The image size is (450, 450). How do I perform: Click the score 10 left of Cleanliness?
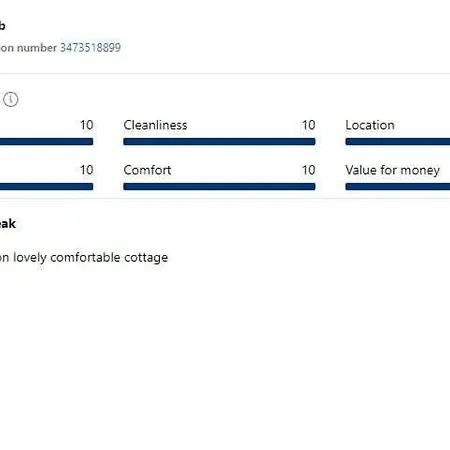[x=86, y=125]
